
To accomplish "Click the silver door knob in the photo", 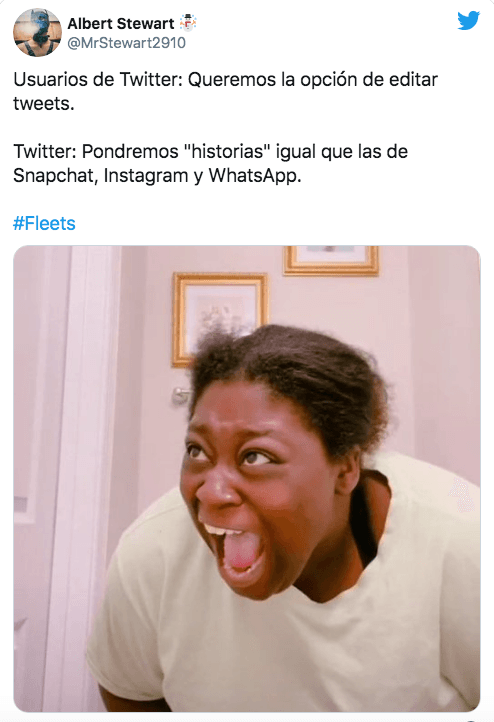I will click(x=181, y=395).
